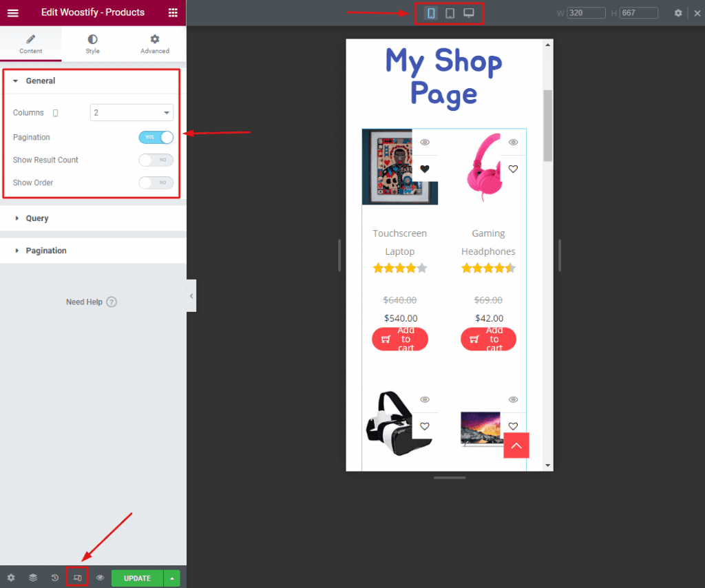This screenshot has width=705, height=588.
Task: Click the UPDATE button
Action: (137, 578)
